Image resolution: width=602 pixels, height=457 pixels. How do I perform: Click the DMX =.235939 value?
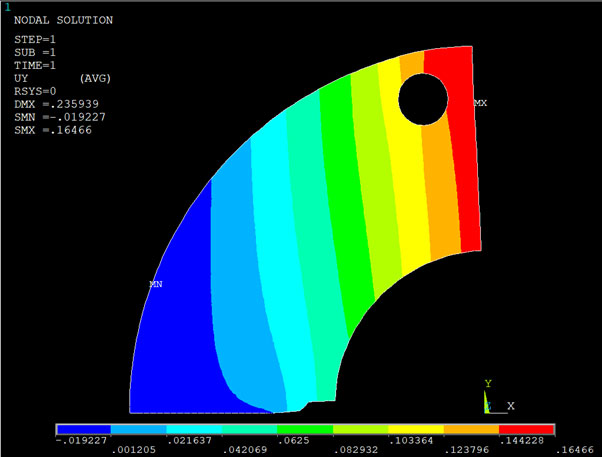point(56,104)
